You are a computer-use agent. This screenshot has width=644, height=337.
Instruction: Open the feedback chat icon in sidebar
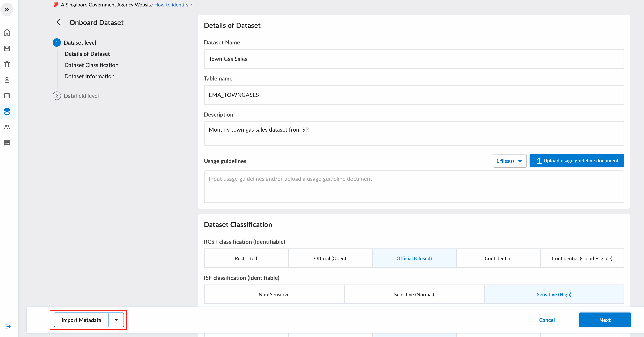pyautogui.click(x=7, y=143)
